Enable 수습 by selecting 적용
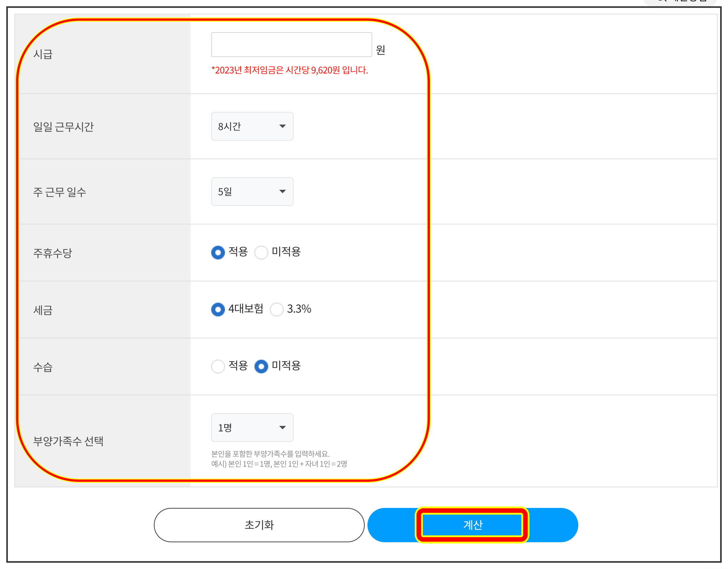 (x=218, y=367)
